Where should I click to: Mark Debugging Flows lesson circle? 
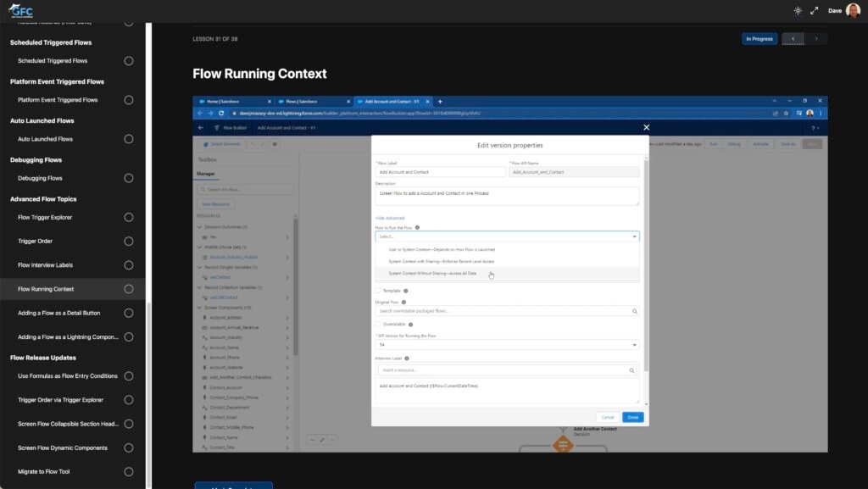(x=129, y=178)
